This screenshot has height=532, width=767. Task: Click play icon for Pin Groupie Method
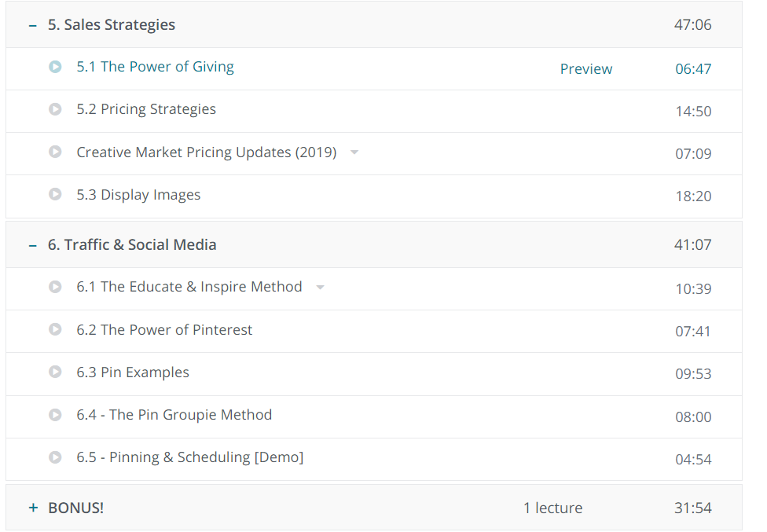click(x=55, y=415)
